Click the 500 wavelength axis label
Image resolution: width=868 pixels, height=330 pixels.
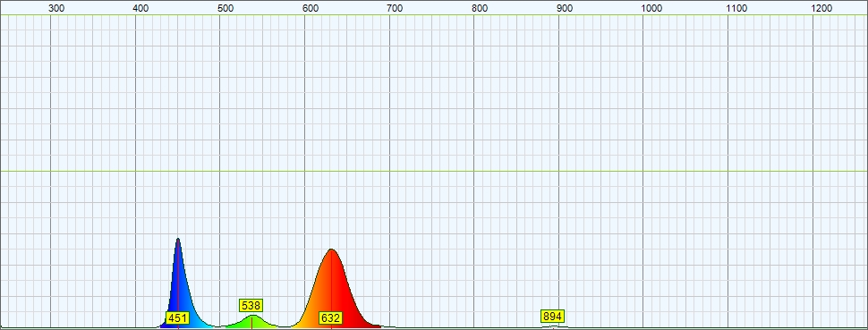[226, 8]
